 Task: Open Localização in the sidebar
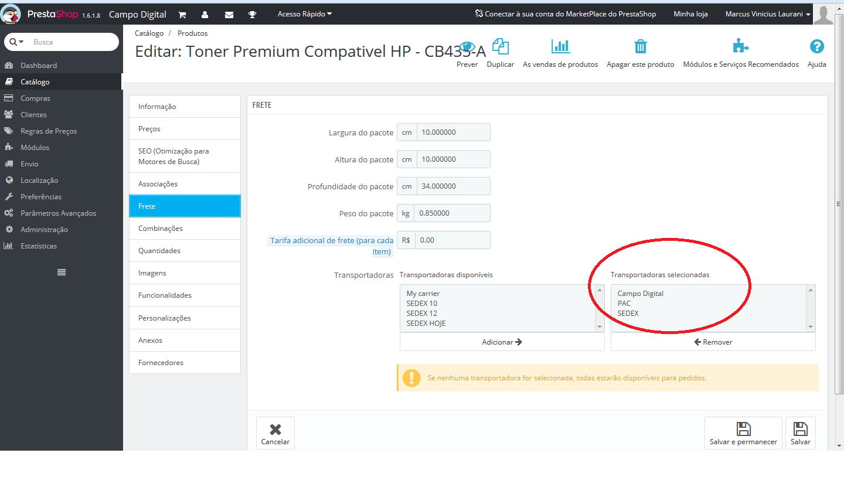[x=61, y=180]
